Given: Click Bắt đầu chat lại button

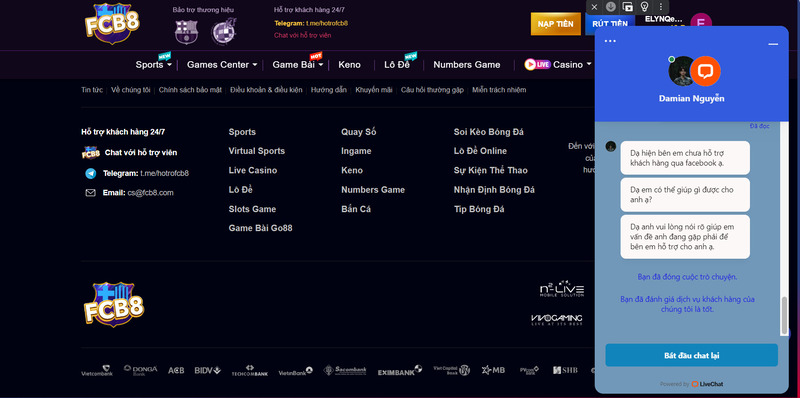Looking at the screenshot, I should point(691,355).
